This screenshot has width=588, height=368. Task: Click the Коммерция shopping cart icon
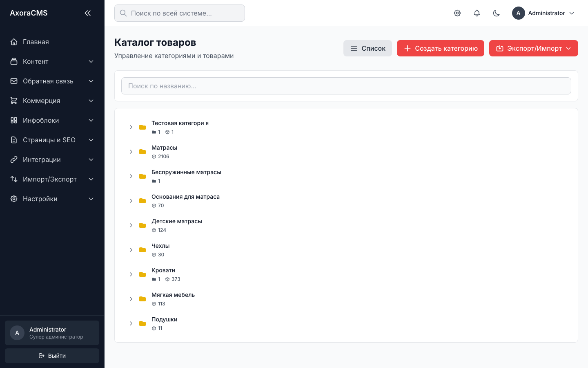[x=14, y=101]
